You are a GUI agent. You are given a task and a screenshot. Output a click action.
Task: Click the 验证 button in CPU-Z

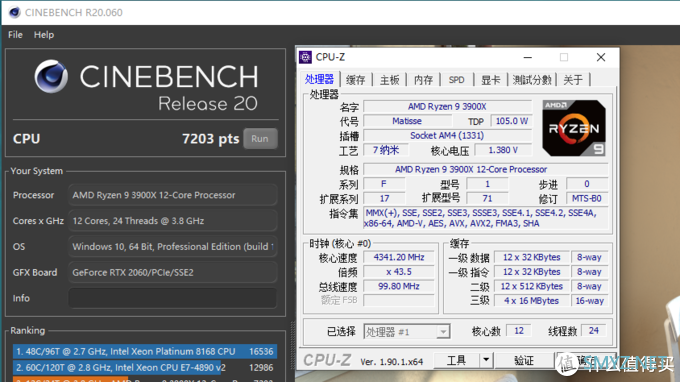[x=524, y=360]
